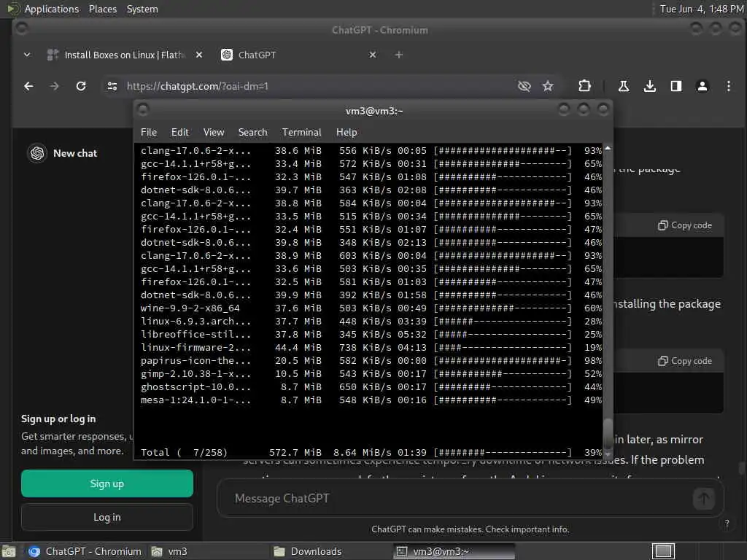747x560 pixels.
Task: Click the workspace switcher box
Action: (x=662, y=551)
